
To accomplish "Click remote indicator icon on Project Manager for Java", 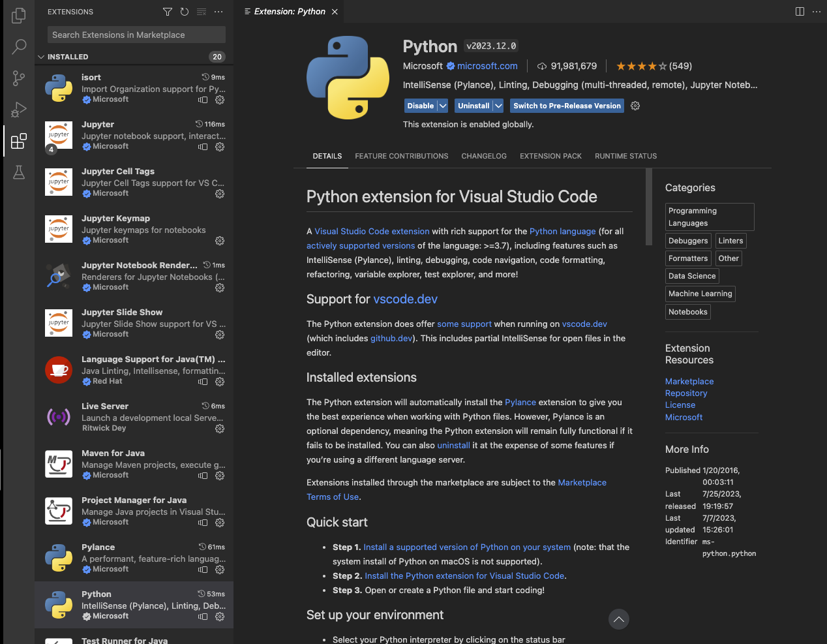I will (x=203, y=523).
